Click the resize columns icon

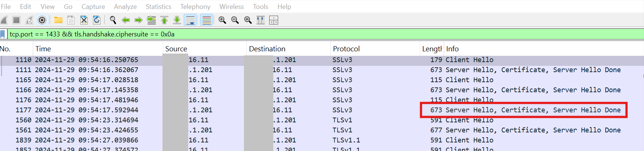click(261, 20)
